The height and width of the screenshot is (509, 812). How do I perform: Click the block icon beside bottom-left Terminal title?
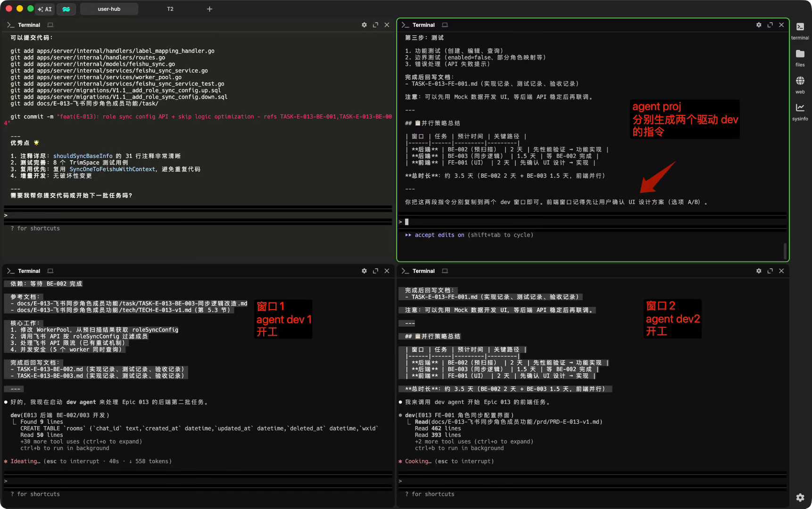[50, 271]
